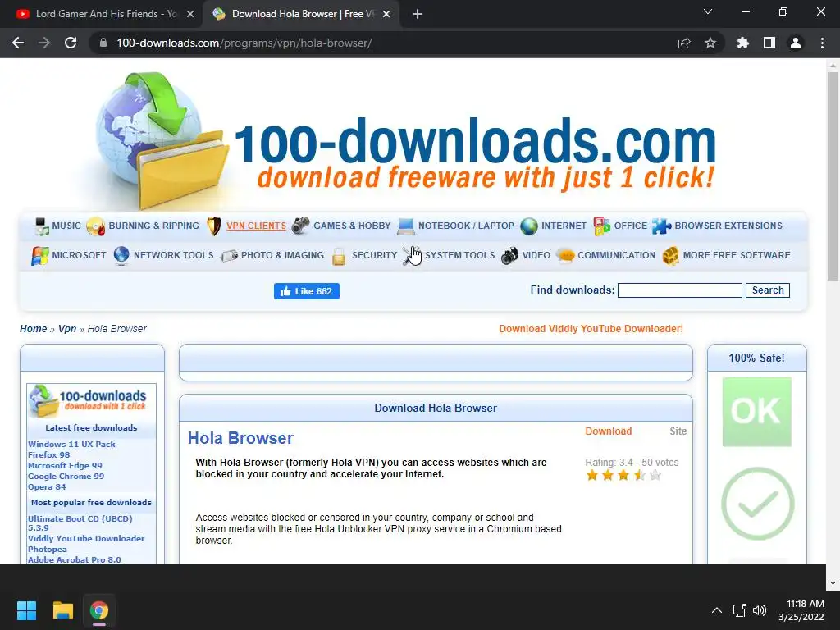840x630 pixels.
Task: Click the Browser Extensions puzzle icon
Action: (662, 226)
